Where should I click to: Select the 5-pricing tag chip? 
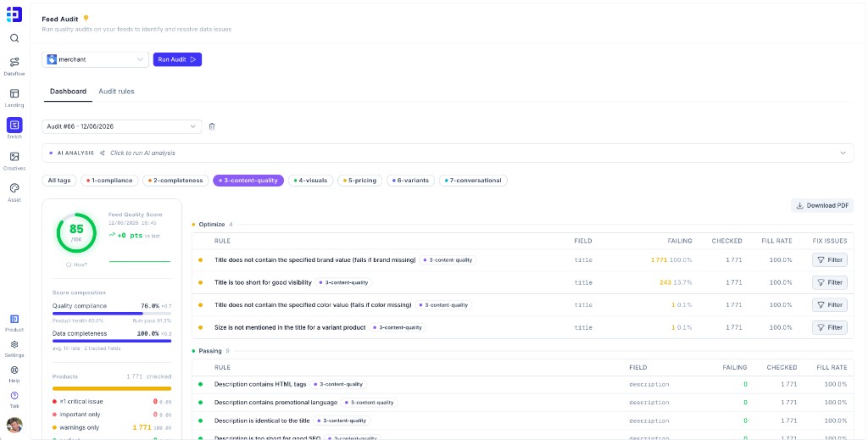tap(359, 181)
